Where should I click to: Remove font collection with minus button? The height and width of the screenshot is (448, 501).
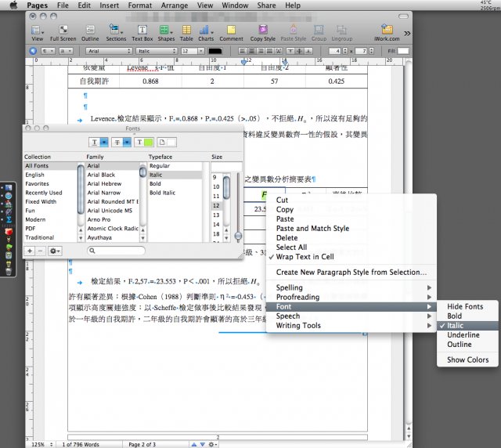pos(40,251)
